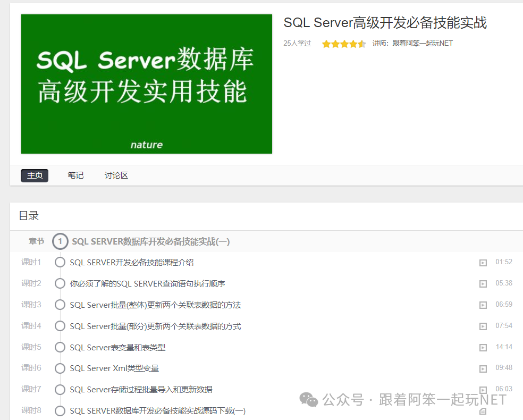
Task: Open lesson SQL SERVER开发必备技能课程介绍
Action: point(132,263)
